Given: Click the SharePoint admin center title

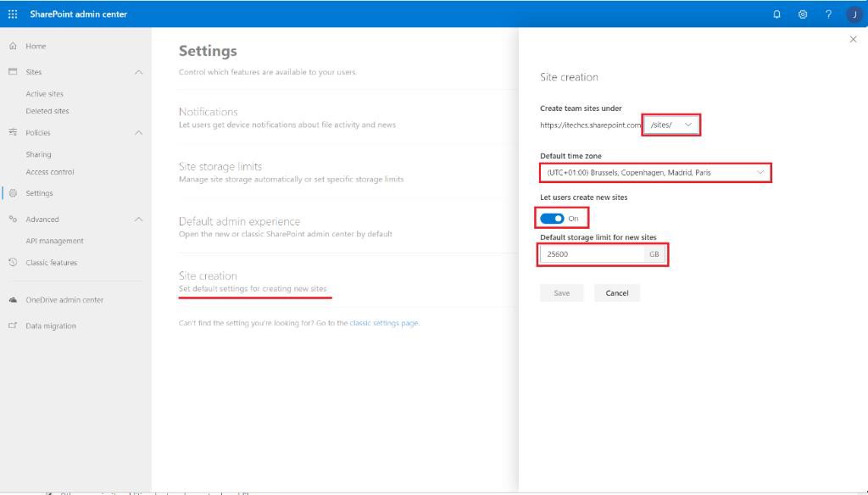Looking at the screenshot, I should [x=79, y=14].
